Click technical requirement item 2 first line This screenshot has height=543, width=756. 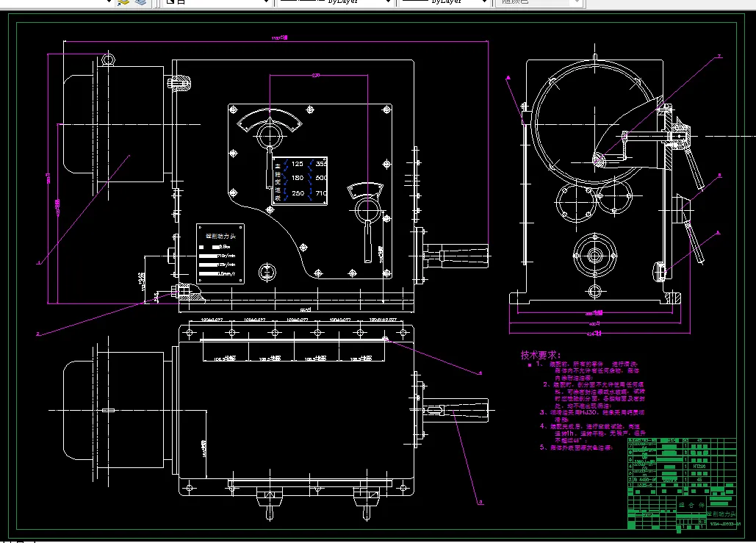coord(594,385)
